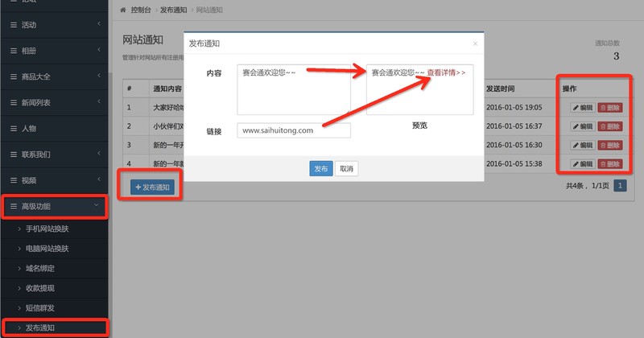This screenshot has height=338, width=644.
Task: Open the 新闻列表 sidebar menu
Action: [x=54, y=103]
